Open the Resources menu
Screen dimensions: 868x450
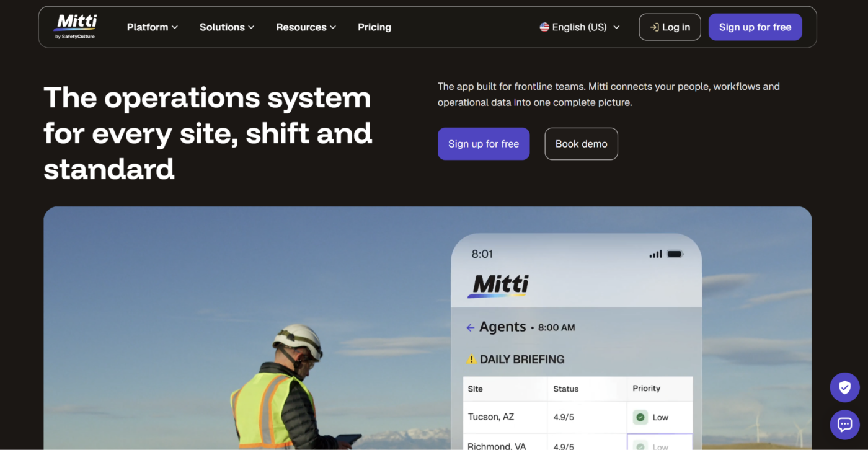tap(306, 27)
